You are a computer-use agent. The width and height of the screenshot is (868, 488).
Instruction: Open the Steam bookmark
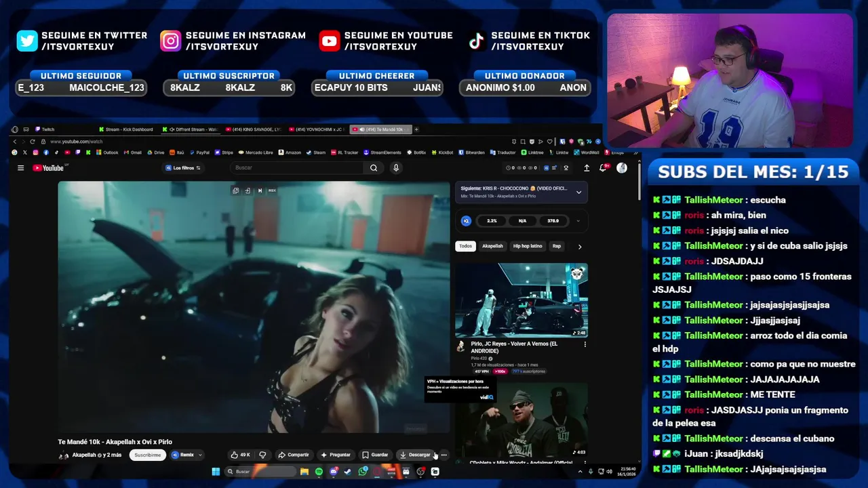click(x=315, y=152)
